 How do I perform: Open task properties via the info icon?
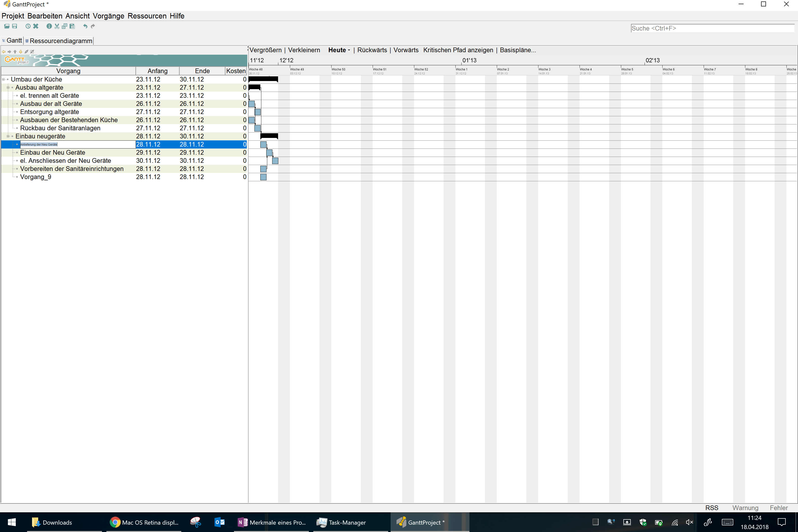coord(49,26)
